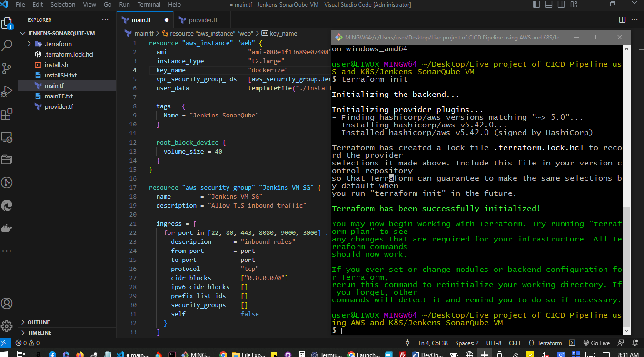Expand the TIMELINE section
The width and height of the screenshot is (644, 357).
point(39,333)
